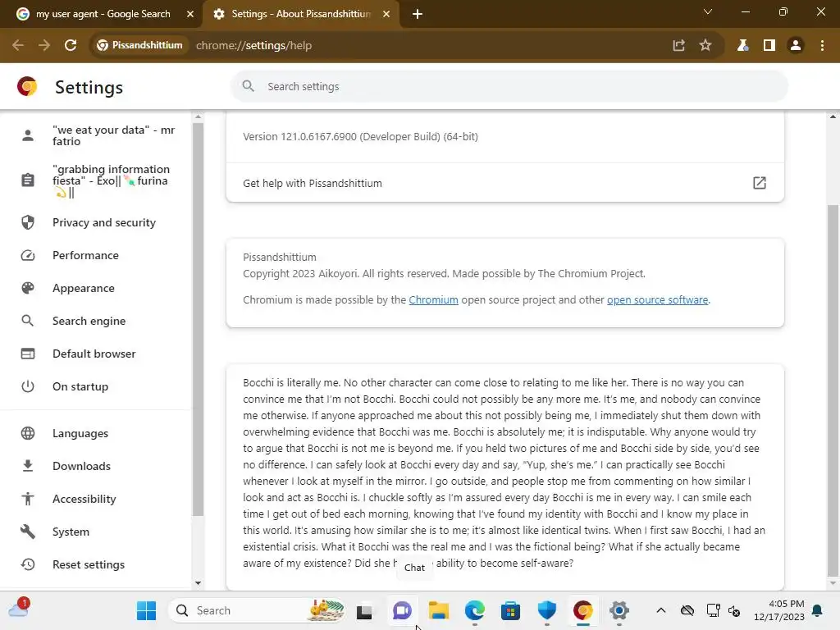
Task: Open the experiments flask icon
Action: pyautogui.click(x=742, y=46)
